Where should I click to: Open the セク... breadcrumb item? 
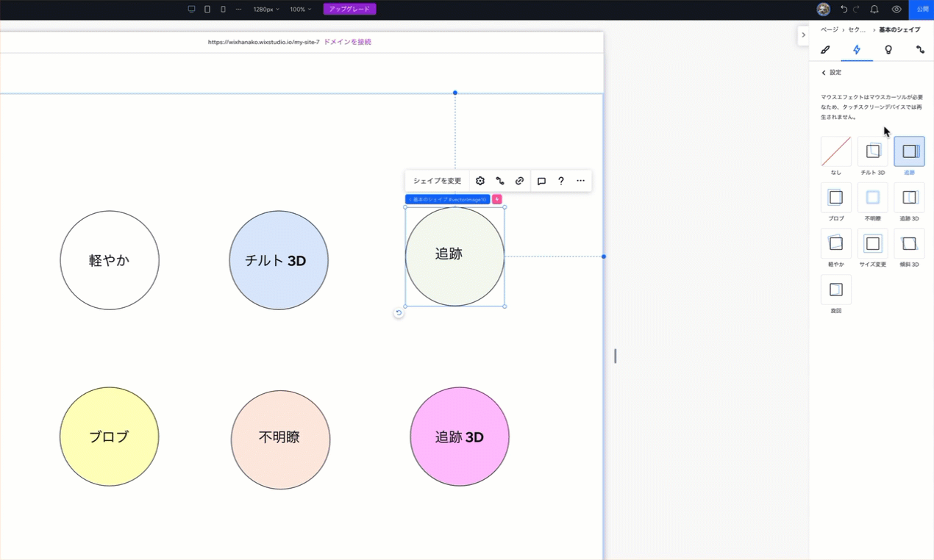(857, 30)
